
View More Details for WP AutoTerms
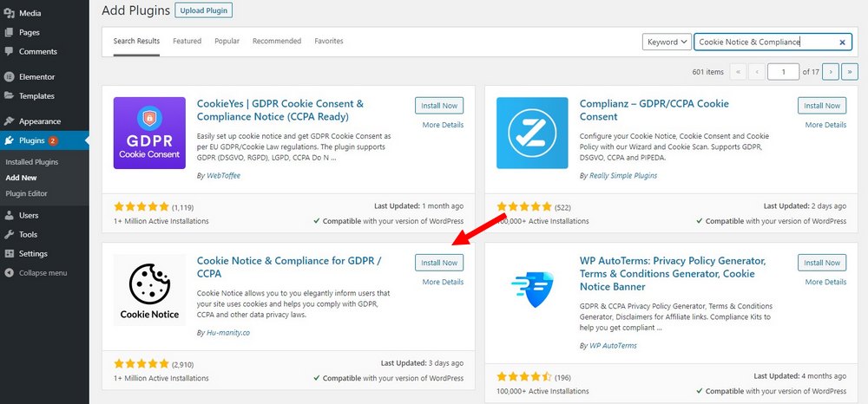point(826,282)
